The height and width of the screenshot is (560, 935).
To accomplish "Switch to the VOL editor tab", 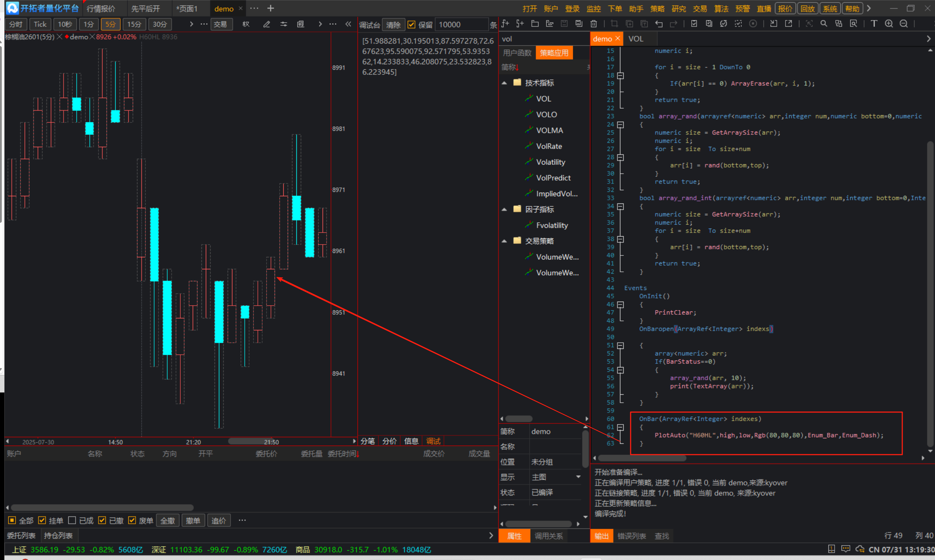I will click(x=636, y=39).
